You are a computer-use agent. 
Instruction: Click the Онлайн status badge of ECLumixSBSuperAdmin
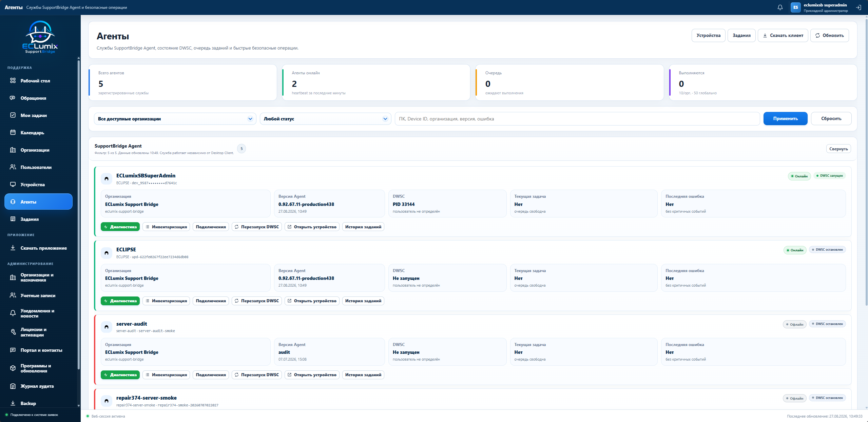[799, 176]
